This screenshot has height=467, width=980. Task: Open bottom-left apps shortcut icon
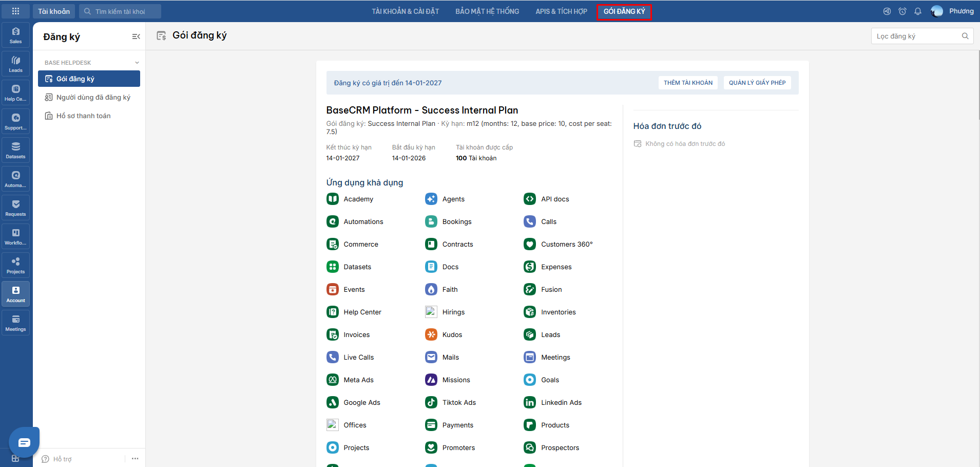point(15,458)
